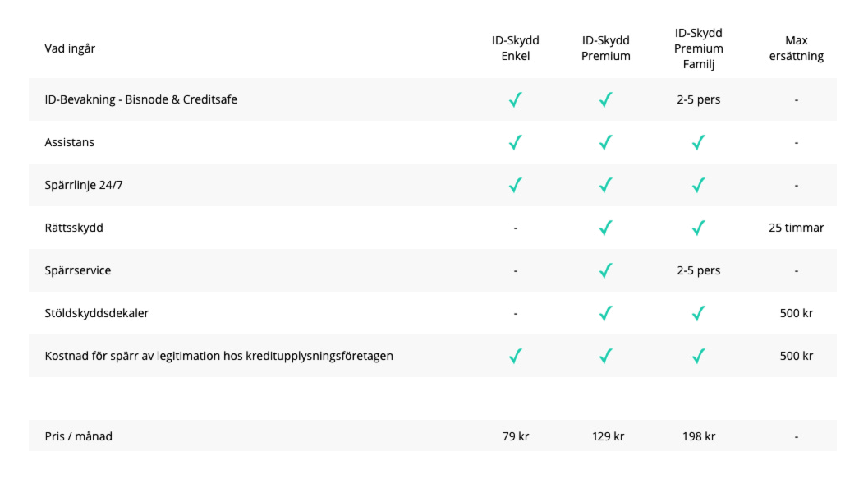
Task: Click the 129 kr monthly price
Action: coord(608,436)
